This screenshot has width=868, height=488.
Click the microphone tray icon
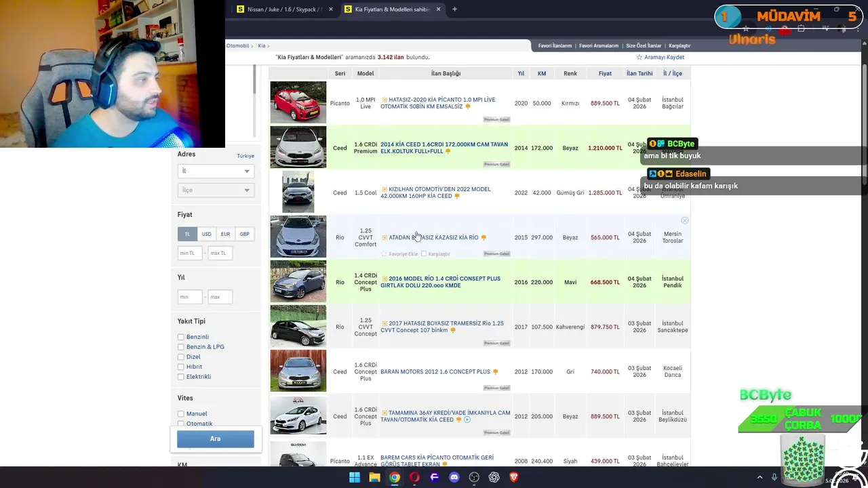click(x=774, y=477)
